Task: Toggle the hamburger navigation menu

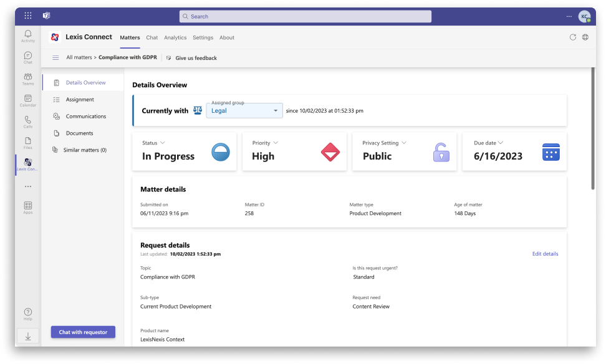Action: tap(55, 57)
